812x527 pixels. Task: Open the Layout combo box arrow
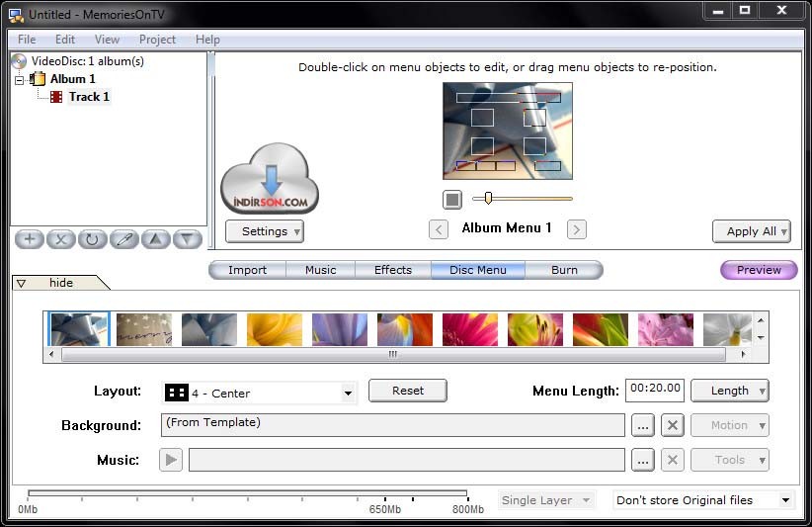click(x=348, y=394)
